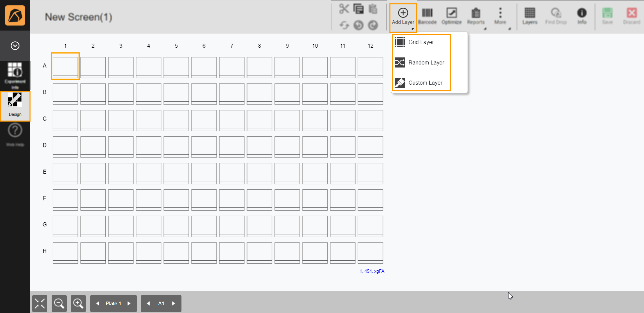Open Experiment Info in the sidebar

[15, 75]
